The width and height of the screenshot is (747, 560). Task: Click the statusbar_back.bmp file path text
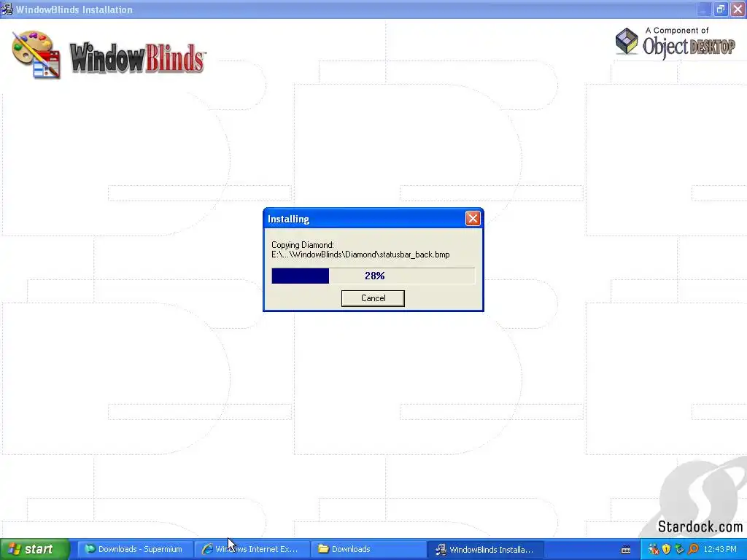tap(360, 254)
